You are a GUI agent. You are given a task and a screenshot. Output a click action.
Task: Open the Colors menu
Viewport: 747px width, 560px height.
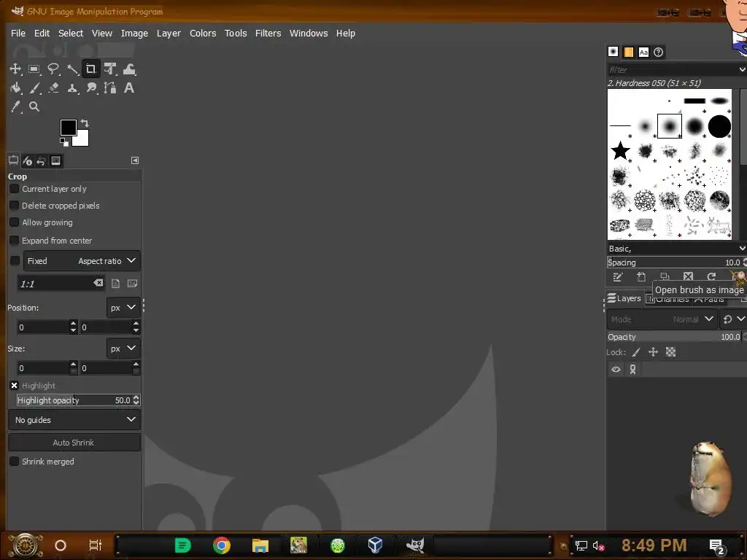[203, 34]
